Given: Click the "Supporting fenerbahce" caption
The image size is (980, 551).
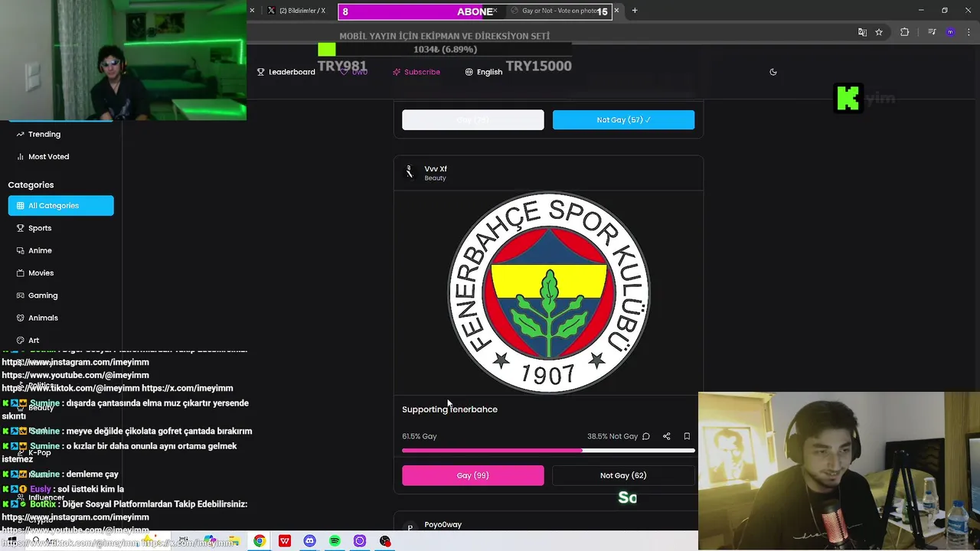Looking at the screenshot, I should click(x=449, y=409).
